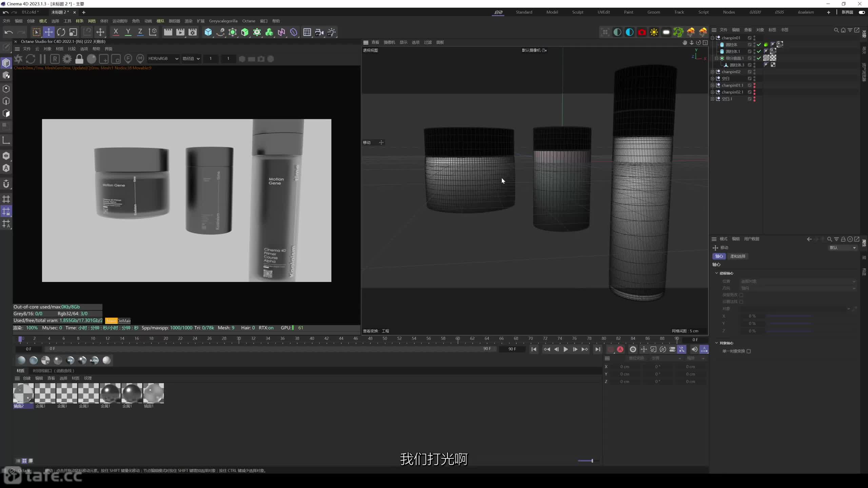
Task: Expand the chanpin02 tree node
Action: [x=712, y=72]
